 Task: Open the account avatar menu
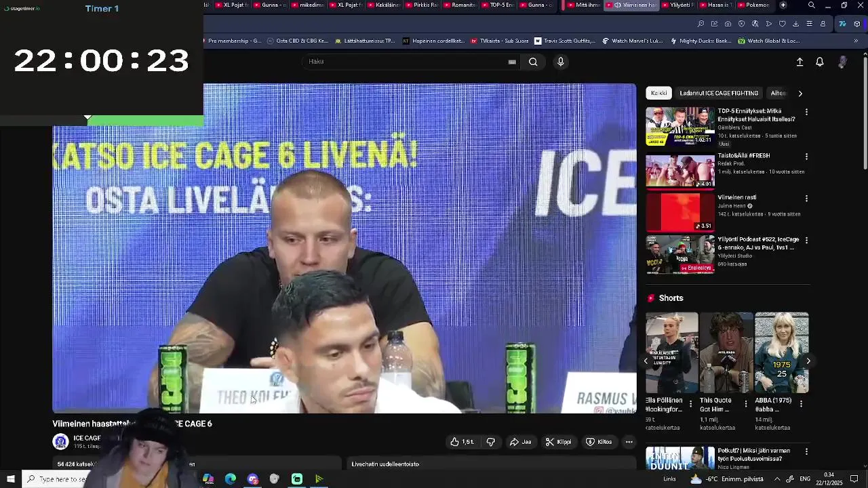click(842, 62)
